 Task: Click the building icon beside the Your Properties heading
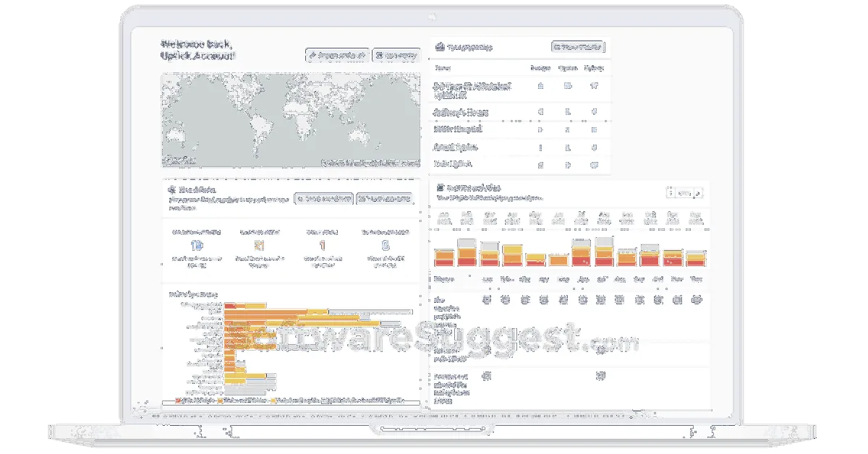coord(440,47)
